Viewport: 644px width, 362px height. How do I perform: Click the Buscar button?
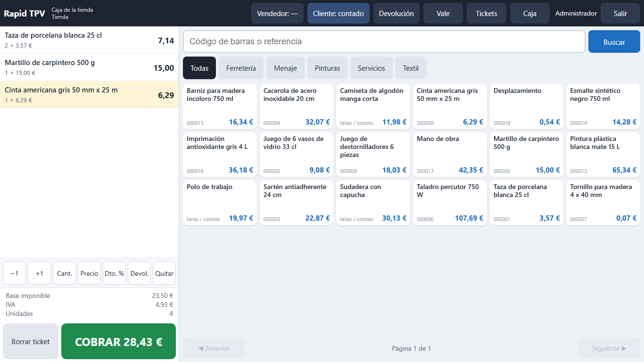click(x=614, y=41)
